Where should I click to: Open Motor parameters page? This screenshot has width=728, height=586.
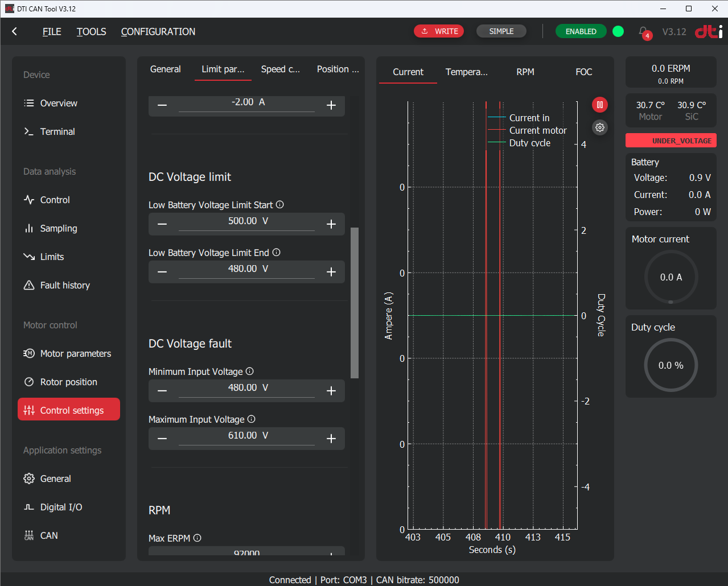coord(69,353)
